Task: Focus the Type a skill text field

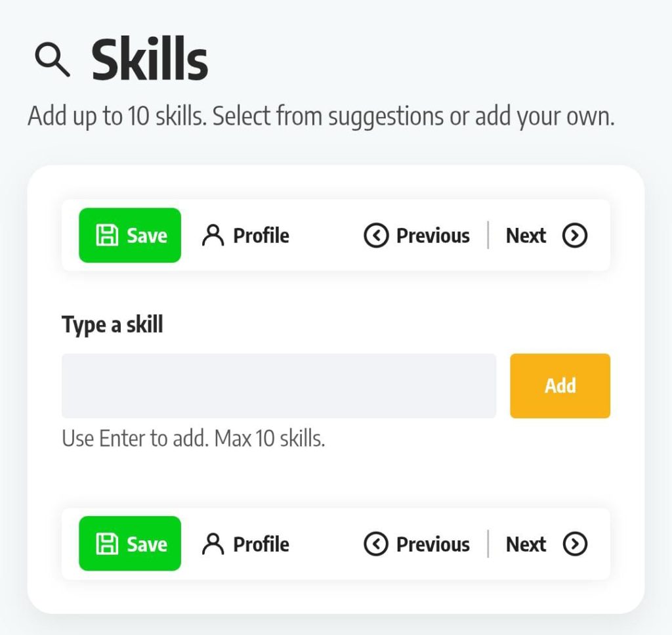Action: [x=279, y=386]
